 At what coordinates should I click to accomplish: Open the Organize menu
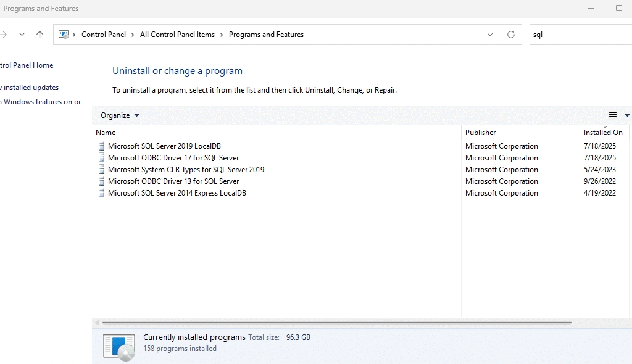(x=120, y=115)
